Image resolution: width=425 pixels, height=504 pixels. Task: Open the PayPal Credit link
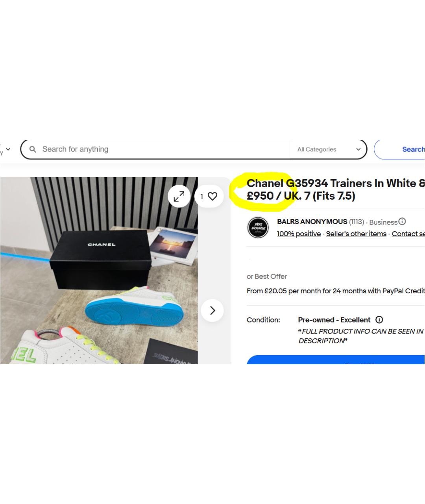(403, 291)
